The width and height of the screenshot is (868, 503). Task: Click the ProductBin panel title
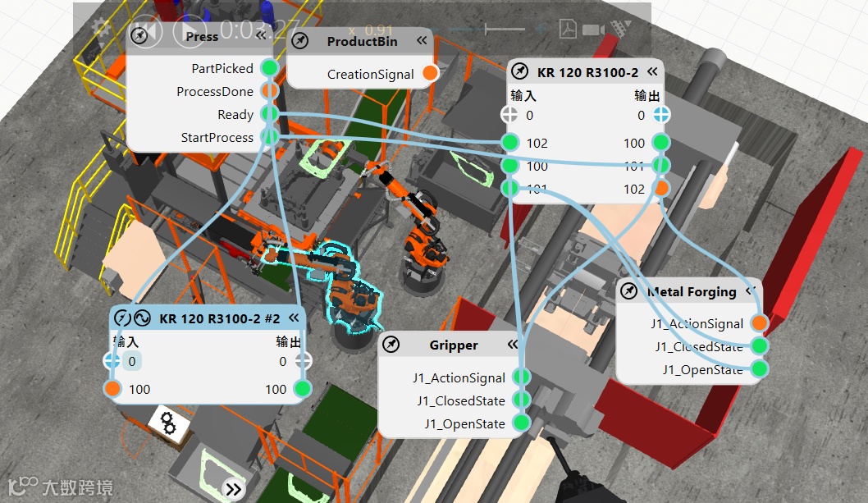coord(362,41)
